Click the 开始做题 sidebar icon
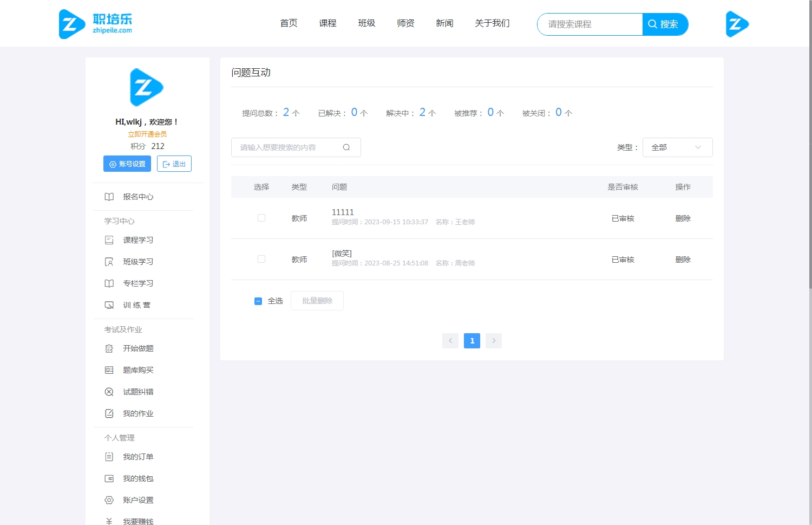Screen dimensions: 812x525 click(109, 348)
